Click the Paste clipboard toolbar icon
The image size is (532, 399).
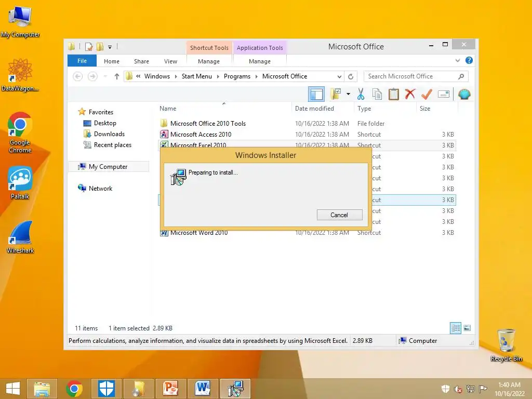[394, 94]
